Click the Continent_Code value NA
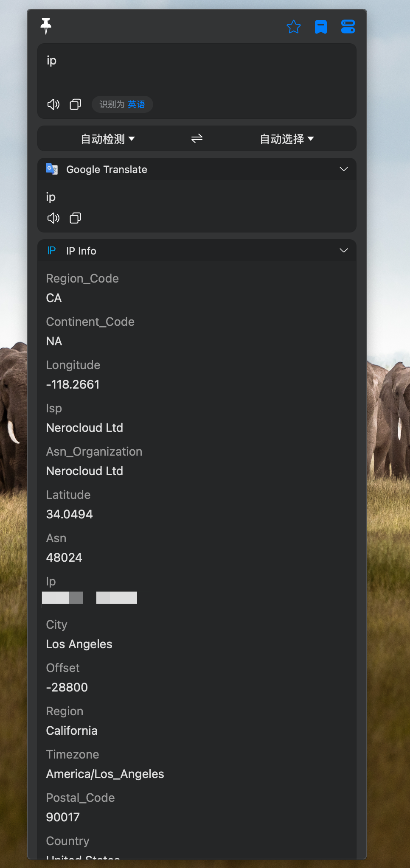 coord(54,341)
